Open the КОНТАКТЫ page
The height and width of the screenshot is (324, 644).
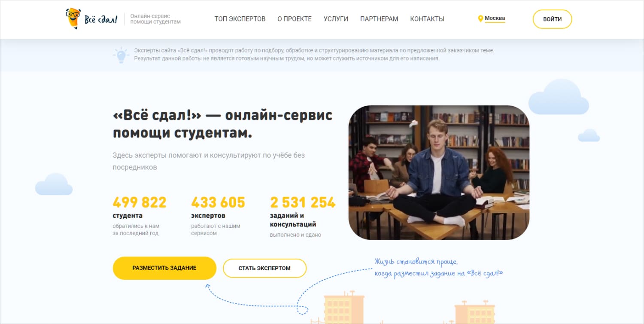[427, 19]
